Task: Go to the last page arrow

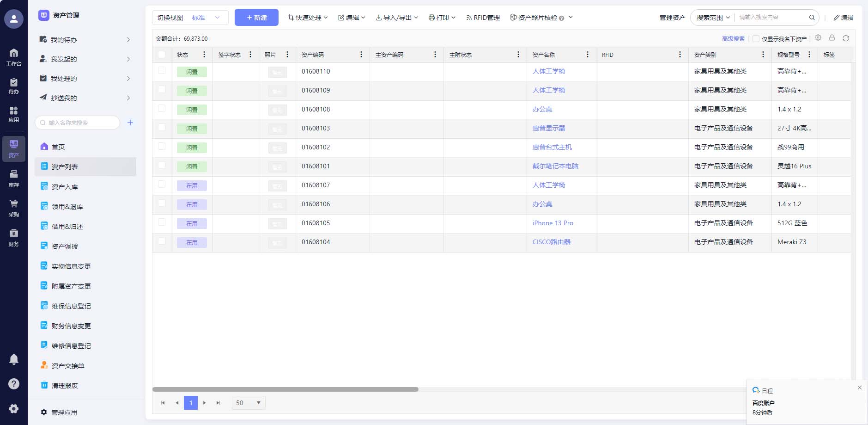Action: [218, 403]
